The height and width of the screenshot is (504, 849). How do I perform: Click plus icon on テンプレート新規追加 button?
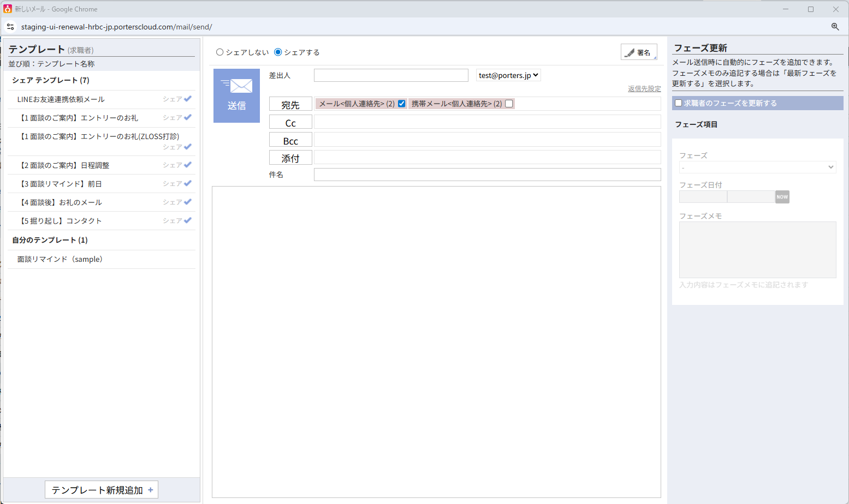(151, 490)
